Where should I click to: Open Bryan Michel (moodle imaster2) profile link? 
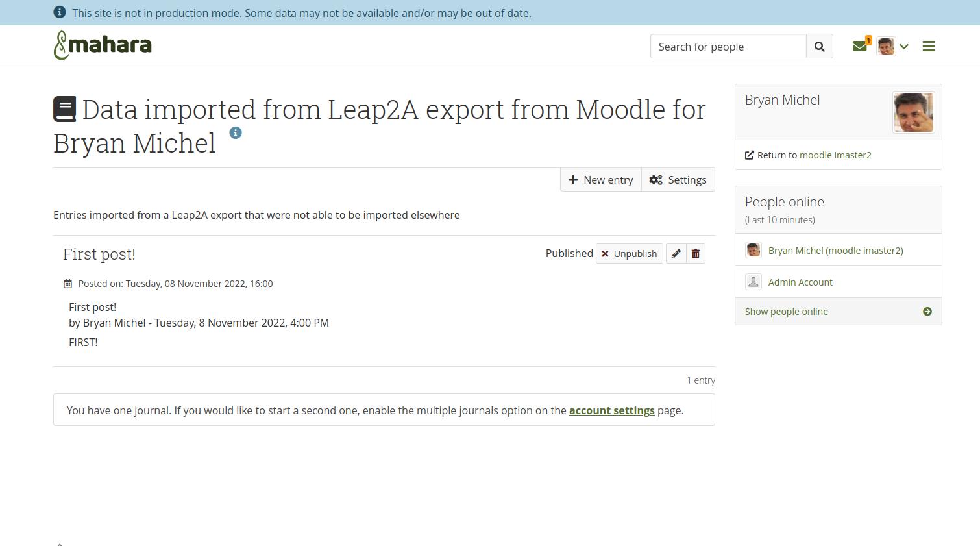pos(835,251)
